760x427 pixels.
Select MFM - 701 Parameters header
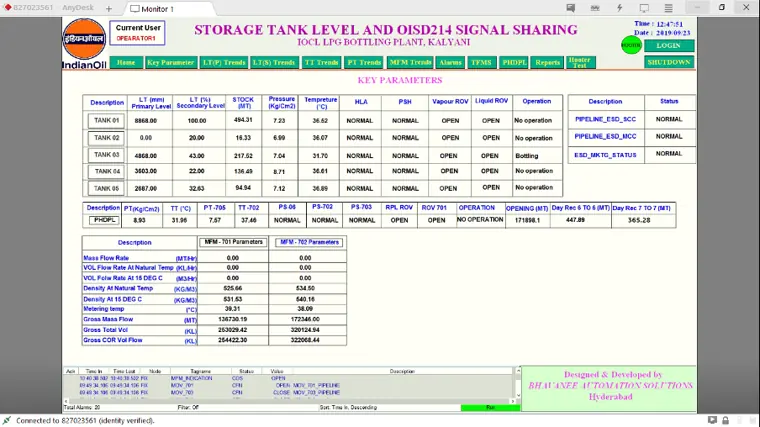[233, 242]
